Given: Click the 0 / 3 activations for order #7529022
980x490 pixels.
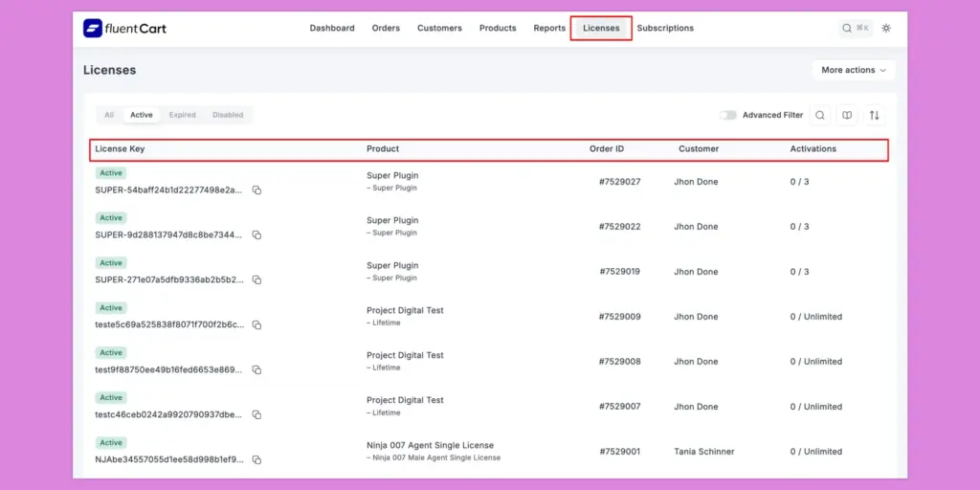Looking at the screenshot, I should (x=799, y=227).
